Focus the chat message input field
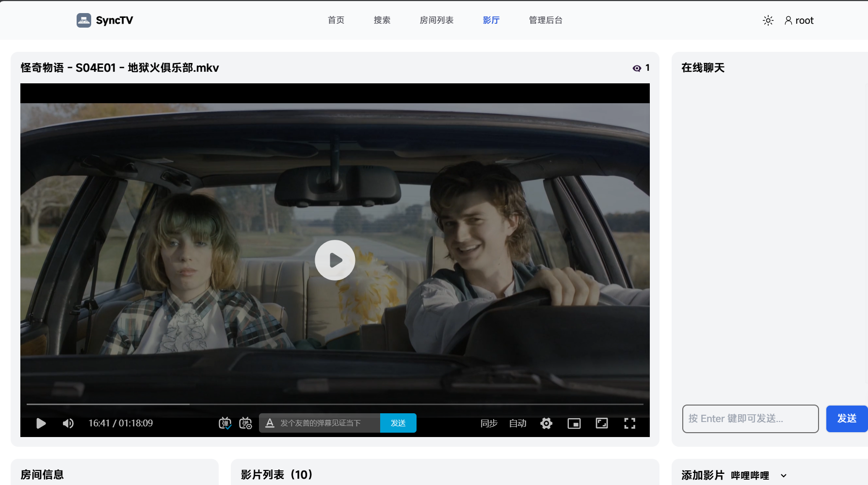The width and height of the screenshot is (868, 485). (x=750, y=419)
